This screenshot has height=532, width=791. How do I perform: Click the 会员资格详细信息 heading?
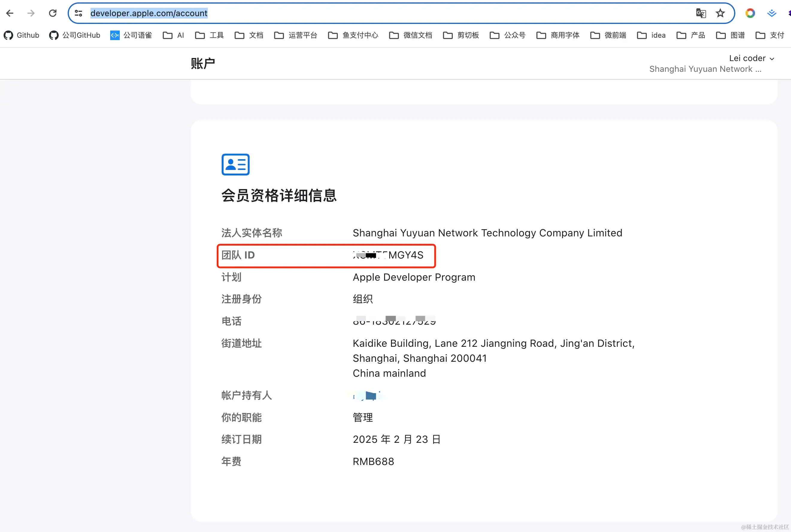coord(279,196)
